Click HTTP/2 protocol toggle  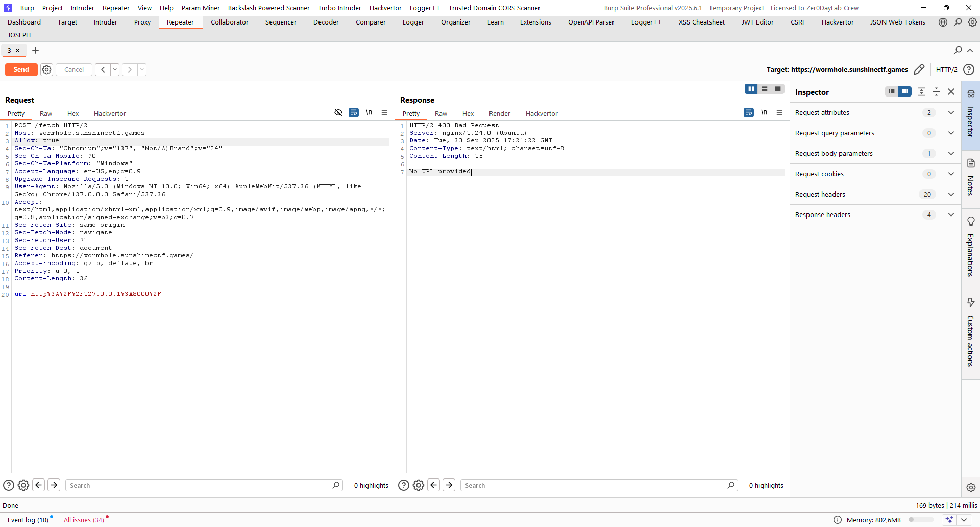(946, 69)
